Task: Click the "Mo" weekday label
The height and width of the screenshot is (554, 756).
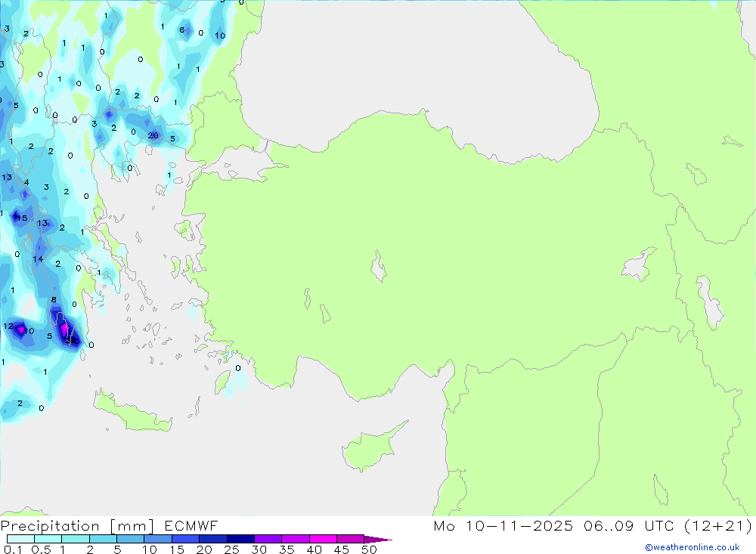Action: tap(444, 525)
